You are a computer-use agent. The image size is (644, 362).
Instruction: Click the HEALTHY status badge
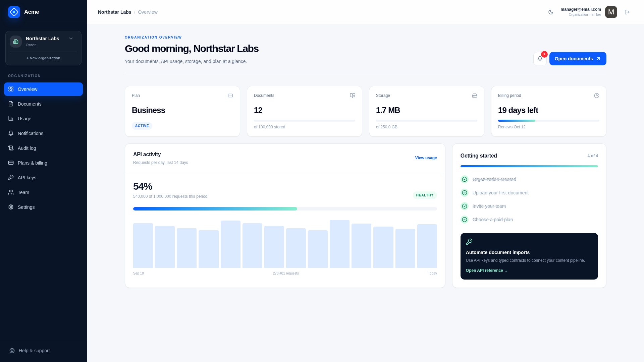(425, 195)
